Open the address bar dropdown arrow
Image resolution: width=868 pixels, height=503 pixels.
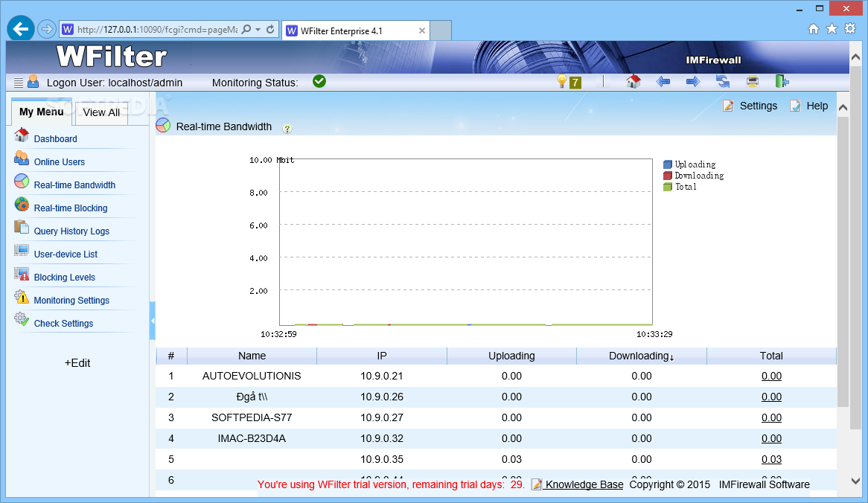pos(258,29)
